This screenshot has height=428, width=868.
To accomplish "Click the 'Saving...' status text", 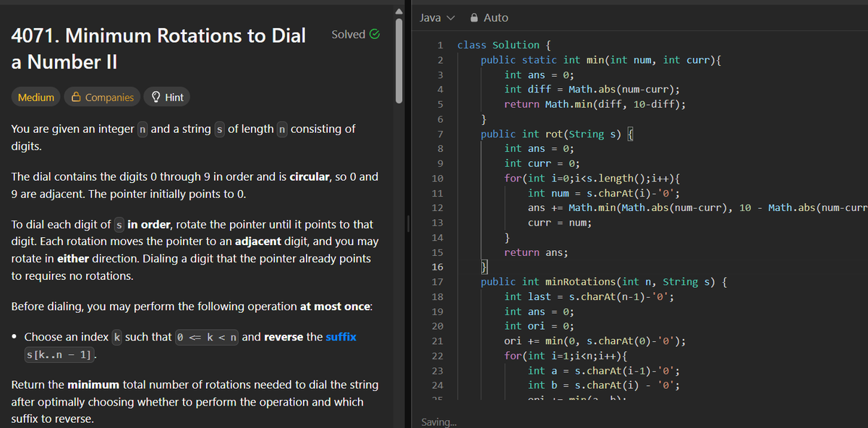I will pyautogui.click(x=438, y=422).
